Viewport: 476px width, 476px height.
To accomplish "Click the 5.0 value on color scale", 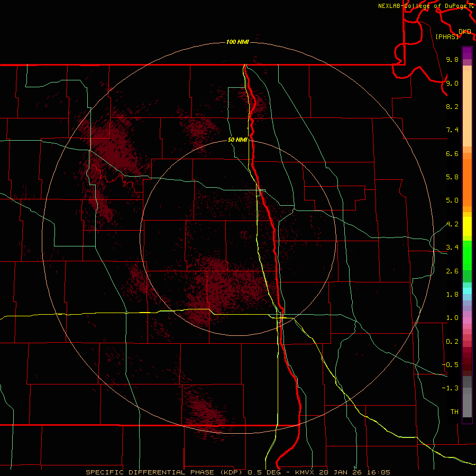I will [452, 200].
